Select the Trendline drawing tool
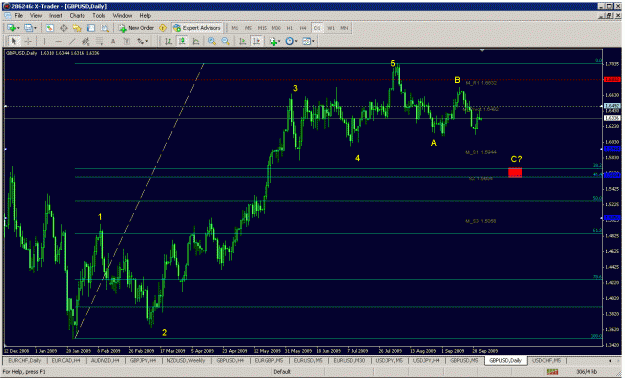 tap(72, 41)
